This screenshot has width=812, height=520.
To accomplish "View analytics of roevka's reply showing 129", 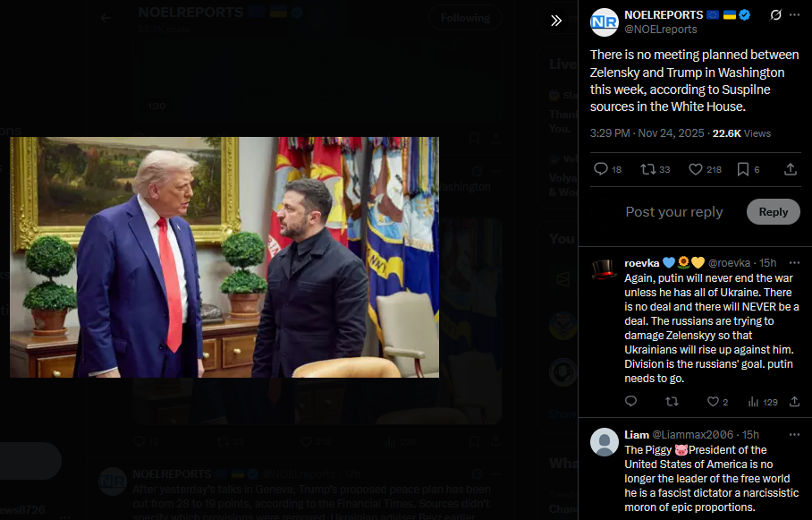I will coord(763,401).
